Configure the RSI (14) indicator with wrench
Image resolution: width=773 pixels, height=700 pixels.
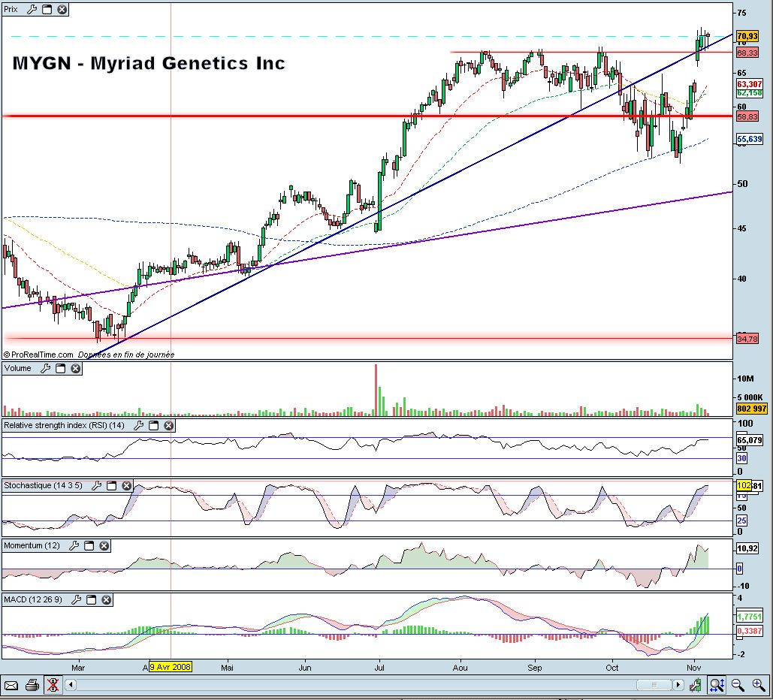click(x=138, y=425)
